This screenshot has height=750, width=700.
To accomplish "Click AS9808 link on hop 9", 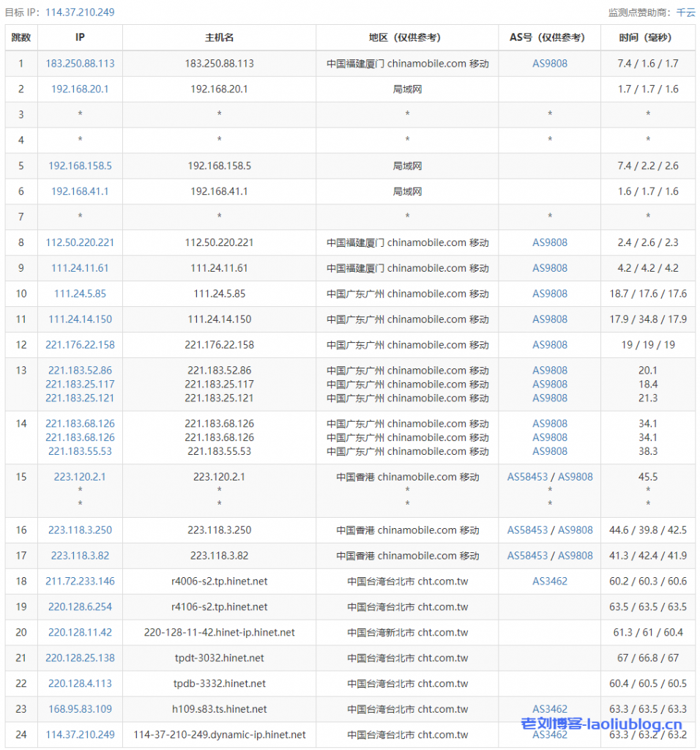I will [550, 268].
